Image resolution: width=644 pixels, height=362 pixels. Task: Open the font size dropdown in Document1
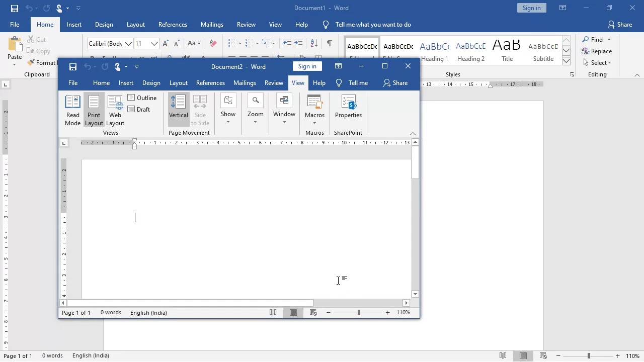pyautogui.click(x=154, y=44)
